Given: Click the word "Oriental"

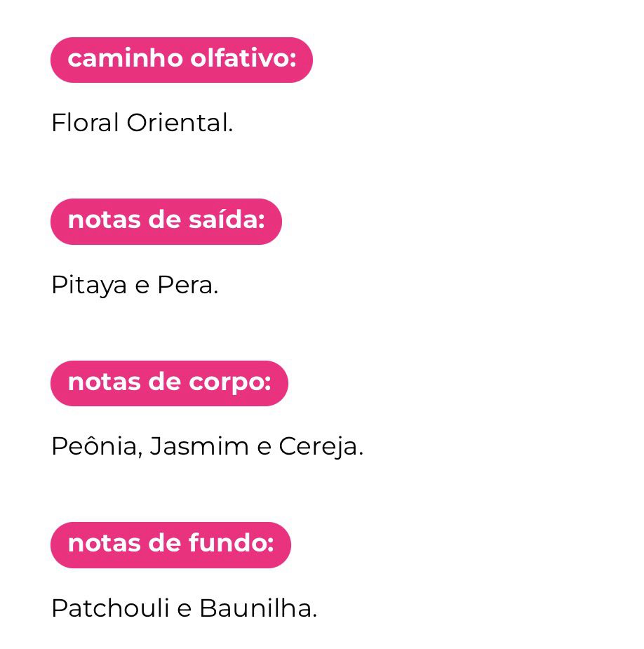Looking at the screenshot, I should (179, 123).
